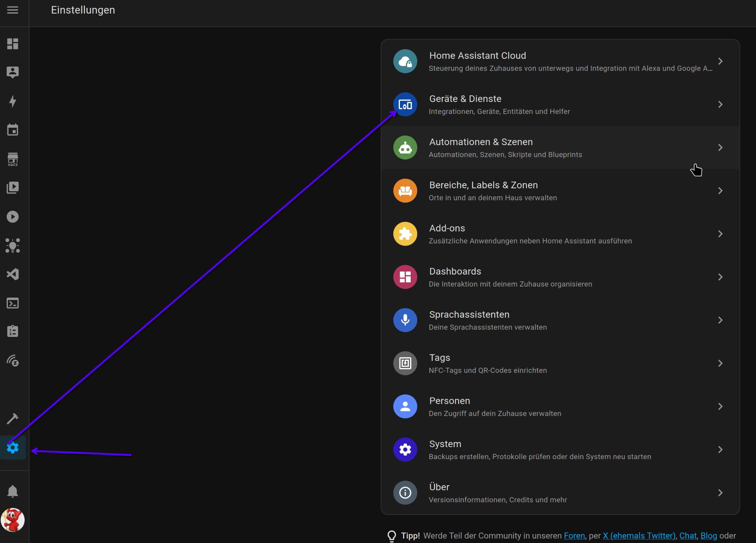This screenshot has height=543, width=756.
Task: Open the Media library sidebar icon
Action: point(13,188)
